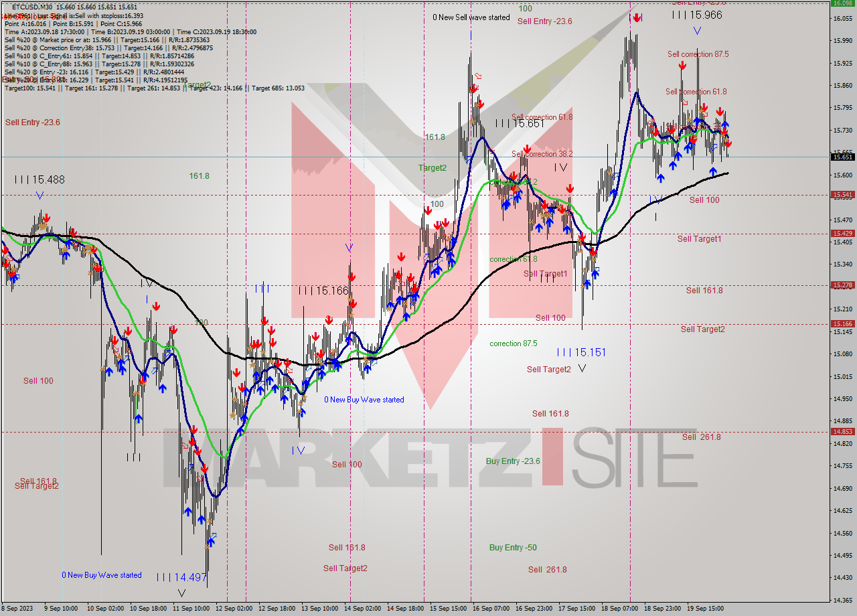Click the green 16.098 price tag
Screen dimensions: 857x616
click(x=842, y=3)
